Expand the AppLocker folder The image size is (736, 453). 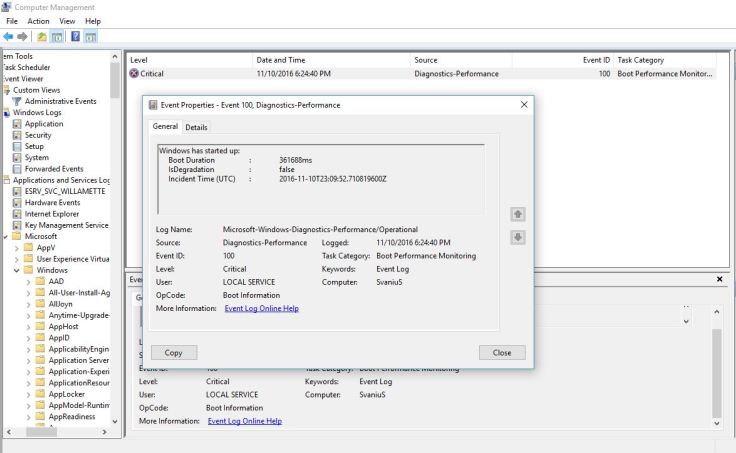coord(28,394)
